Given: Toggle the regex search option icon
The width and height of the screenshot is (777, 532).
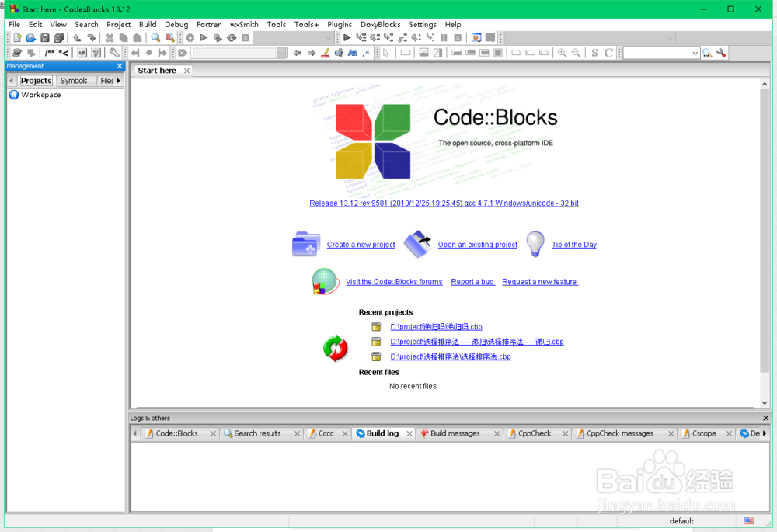Looking at the screenshot, I should (366, 53).
